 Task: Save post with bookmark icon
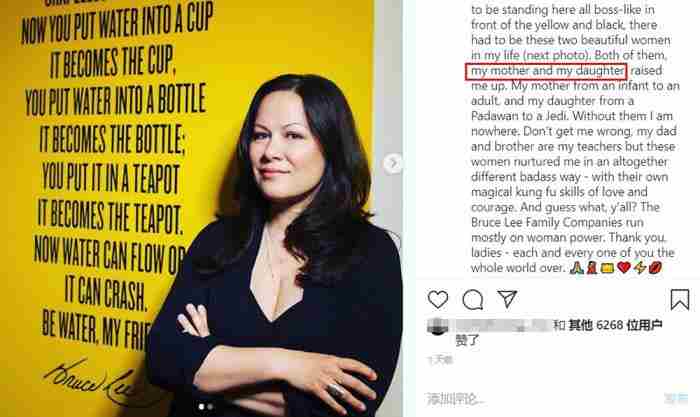coord(680,299)
